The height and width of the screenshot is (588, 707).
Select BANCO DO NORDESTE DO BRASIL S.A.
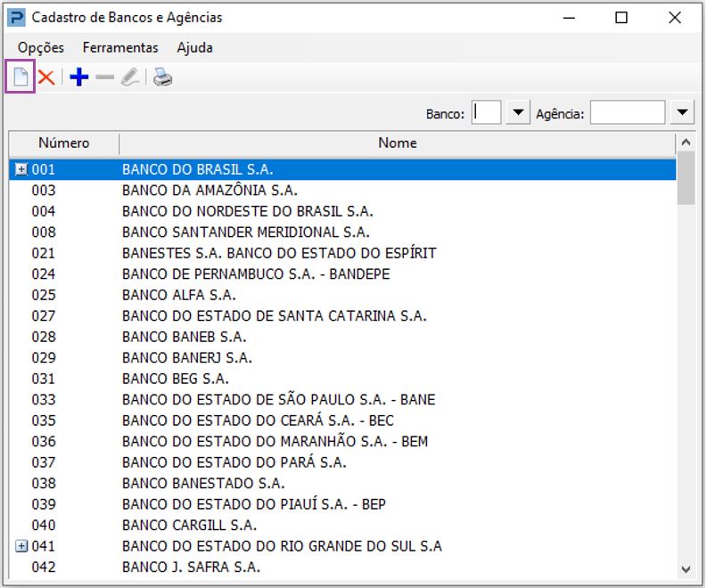pos(342,211)
